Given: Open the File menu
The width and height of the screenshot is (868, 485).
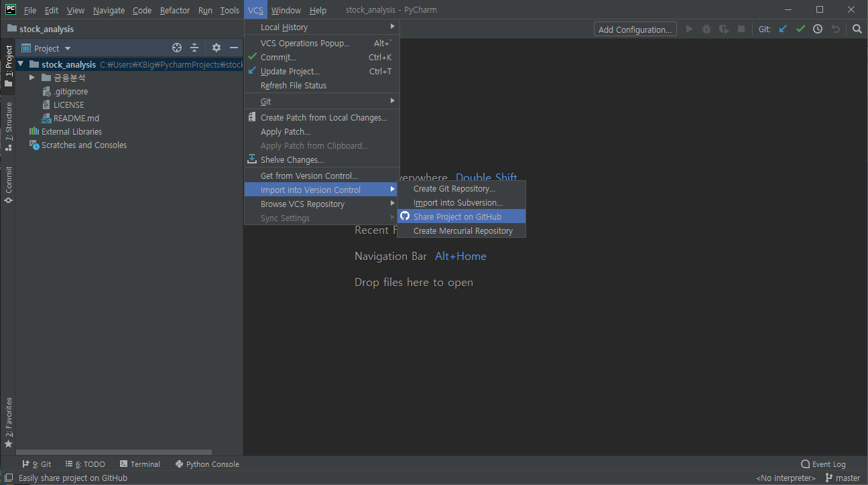Looking at the screenshot, I should pyautogui.click(x=30, y=10).
